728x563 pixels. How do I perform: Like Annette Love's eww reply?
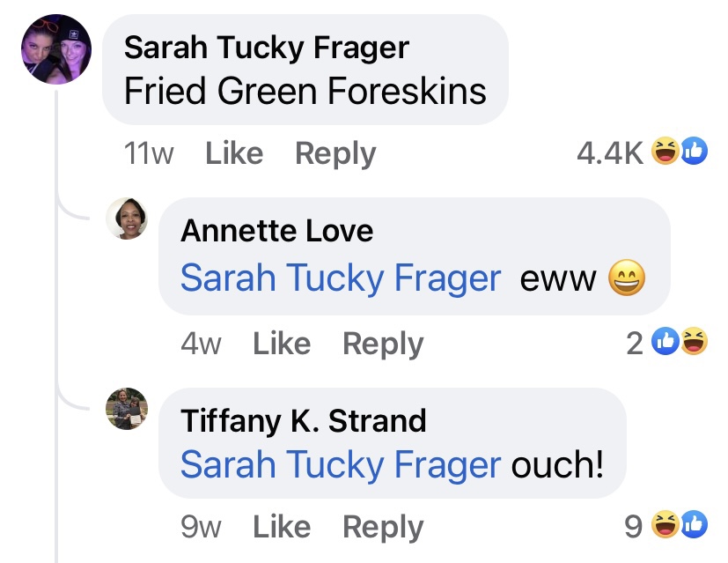tap(282, 344)
